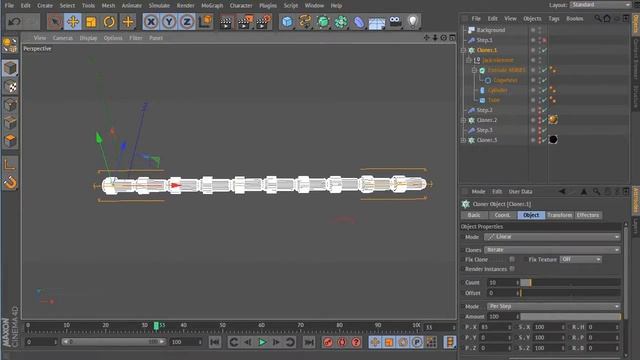Open the floor environment objects icon

tap(377, 22)
